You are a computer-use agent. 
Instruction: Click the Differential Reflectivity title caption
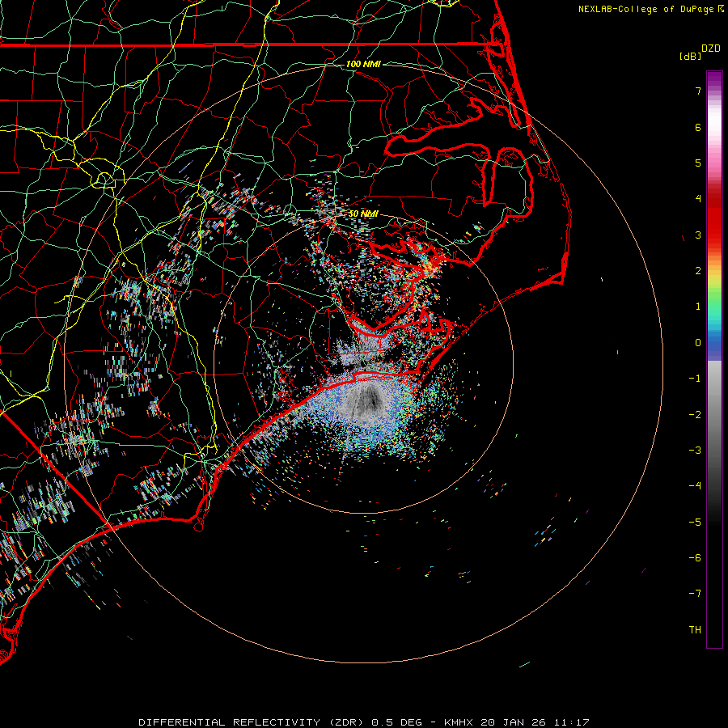tap(364, 722)
